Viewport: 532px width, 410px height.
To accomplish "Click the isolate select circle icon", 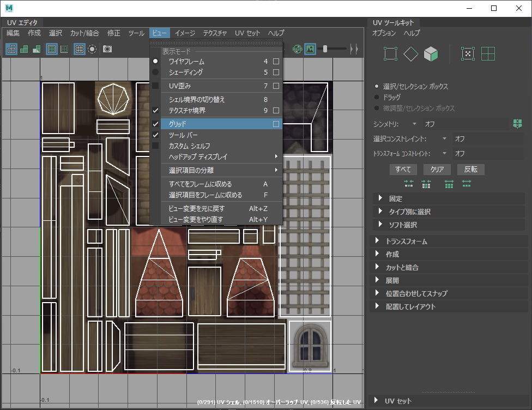I will pyautogui.click(x=92, y=49).
